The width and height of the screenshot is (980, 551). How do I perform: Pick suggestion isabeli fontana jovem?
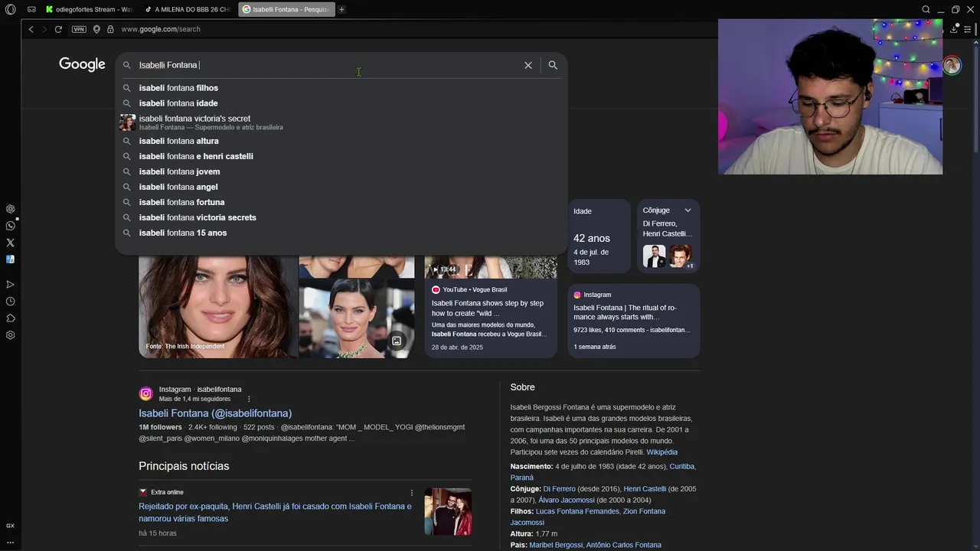point(341,171)
